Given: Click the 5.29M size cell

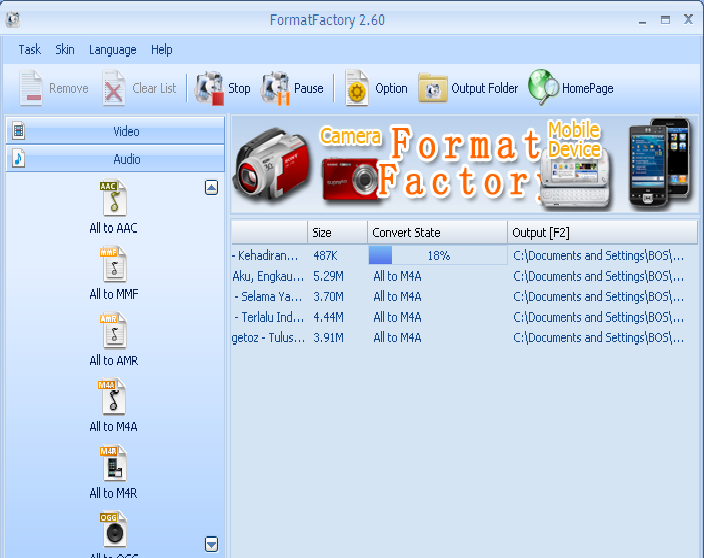Looking at the screenshot, I should (x=328, y=276).
